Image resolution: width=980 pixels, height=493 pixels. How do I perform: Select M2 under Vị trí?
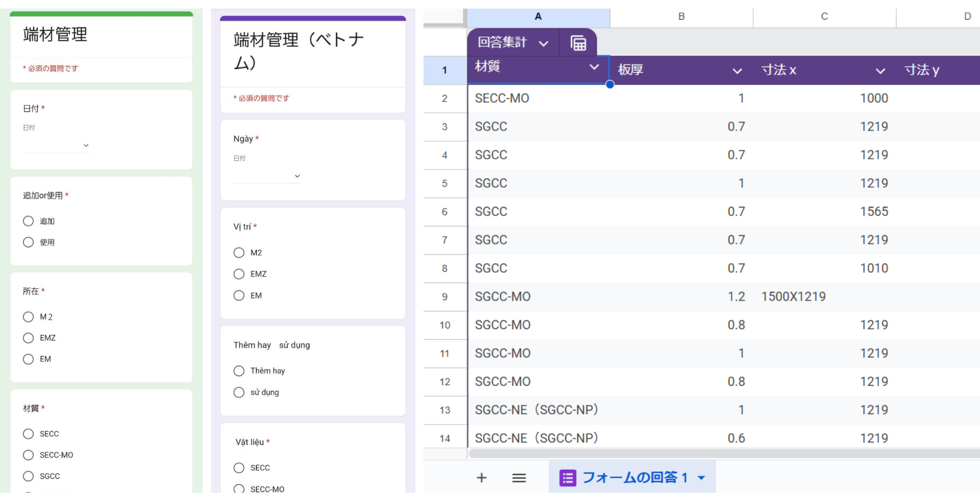[x=239, y=253]
